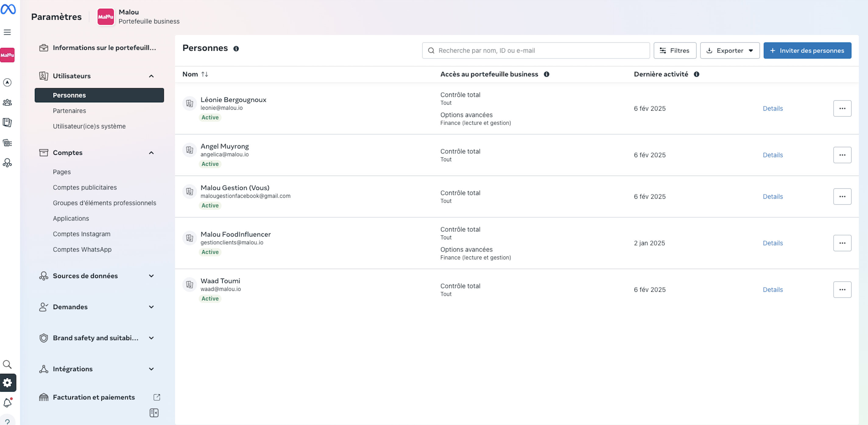Select the Malou account icon in left rail
868x425 pixels.
coord(7,55)
